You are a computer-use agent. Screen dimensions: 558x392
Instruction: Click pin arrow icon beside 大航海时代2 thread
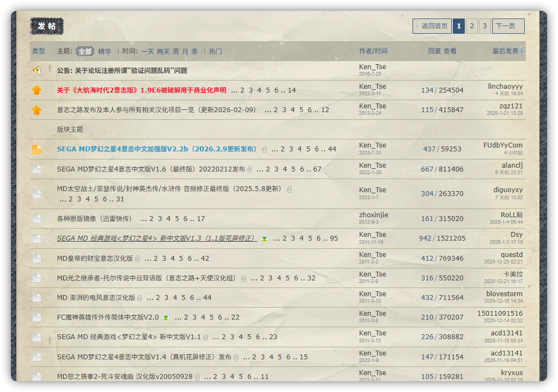pos(37,90)
